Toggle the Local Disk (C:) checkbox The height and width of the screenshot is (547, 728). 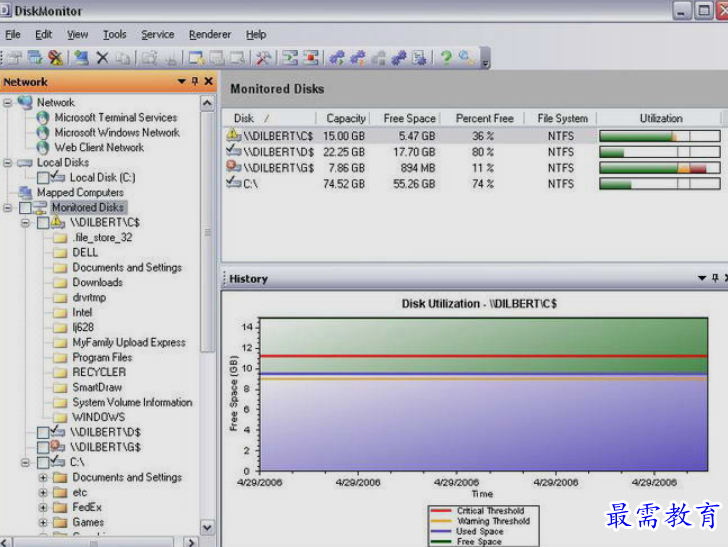pyautogui.click(x=43, y=178)
